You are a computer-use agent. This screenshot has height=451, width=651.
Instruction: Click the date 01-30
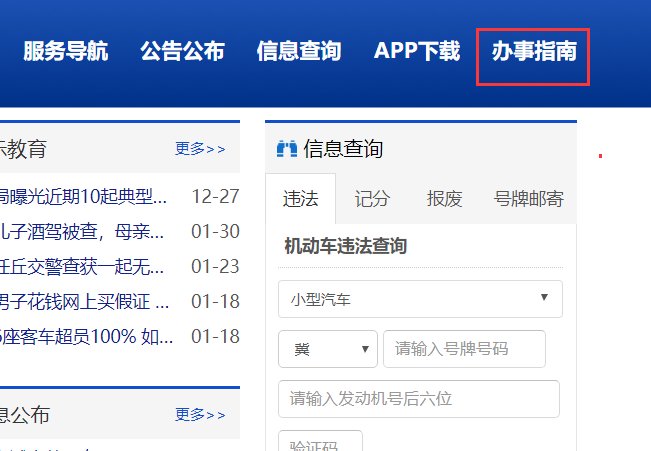click(x=215, y=231)
